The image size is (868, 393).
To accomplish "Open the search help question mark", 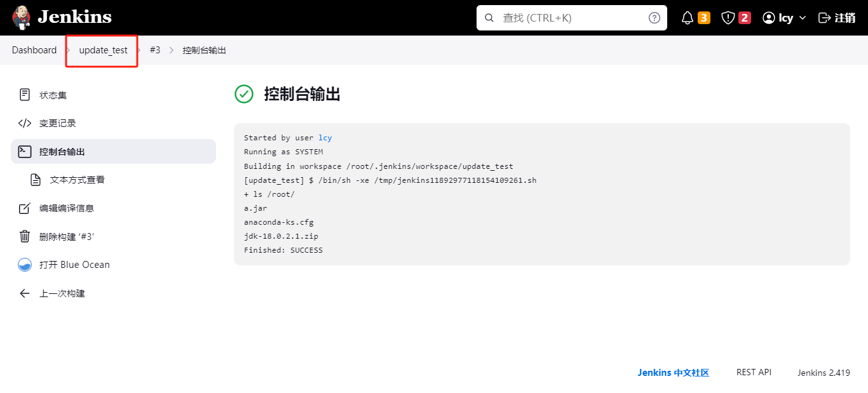I will (x=654, y=18).
